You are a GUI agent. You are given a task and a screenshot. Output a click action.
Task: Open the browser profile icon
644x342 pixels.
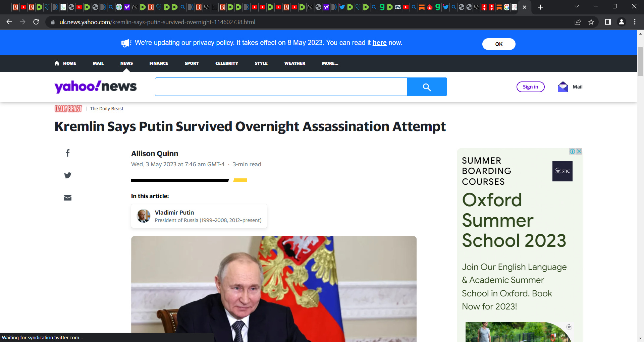click(x=621, y=22)
